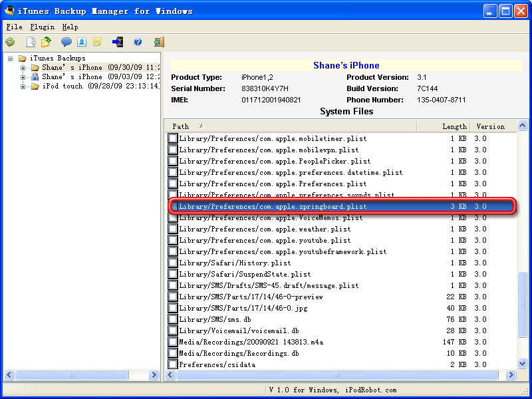The width and height of the screenshot is (532, 399).
Task: Click the green refresh arrows toolbar icon
Action: (10, 42)
